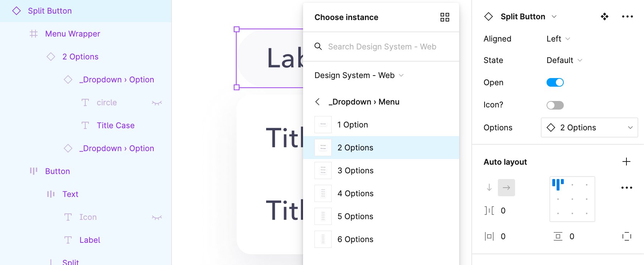
Task: Set auto layout direction to horizontal
Action: click(x=506, y=187)
